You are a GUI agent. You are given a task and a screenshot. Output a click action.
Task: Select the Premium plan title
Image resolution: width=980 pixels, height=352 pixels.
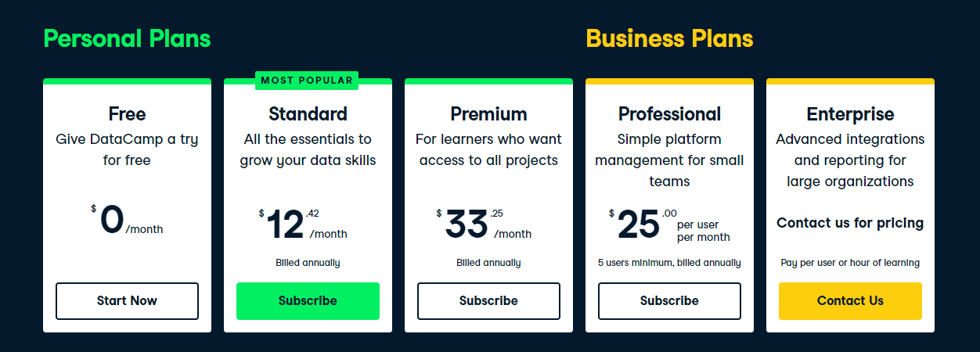488,114
